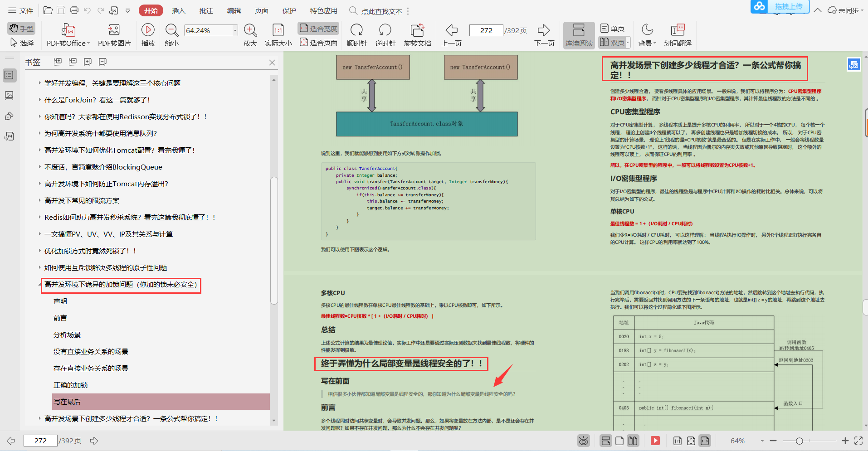The height and width of the screenshot is (451, 868).
Task: Expand bookmark 高并发下常见的限流方案
Action: tap(39, 200)
